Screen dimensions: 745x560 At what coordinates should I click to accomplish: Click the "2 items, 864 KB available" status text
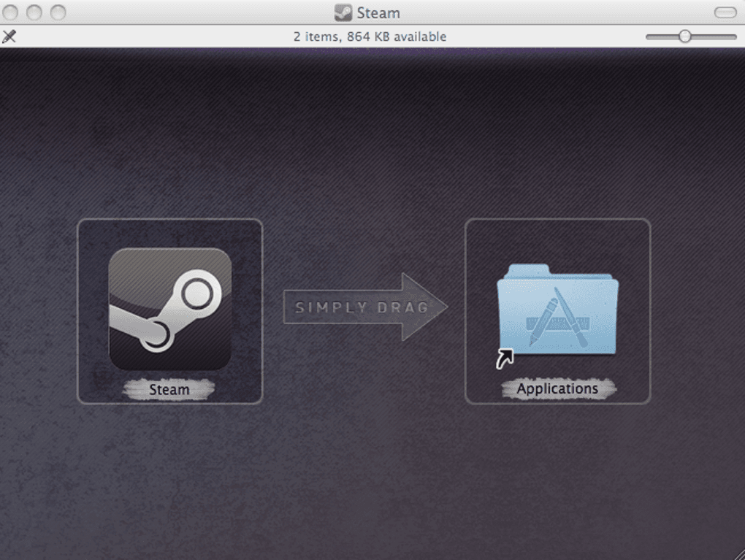pos(370,37)
